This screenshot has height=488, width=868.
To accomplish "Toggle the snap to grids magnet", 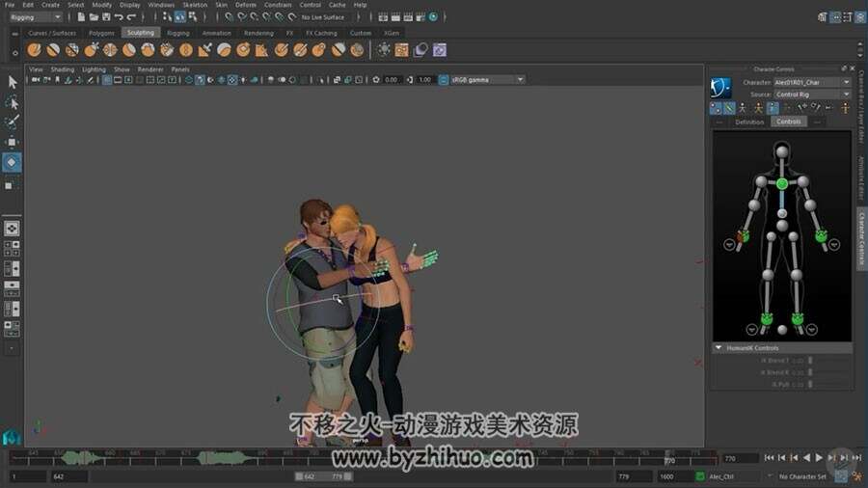I will pos(229,17).
